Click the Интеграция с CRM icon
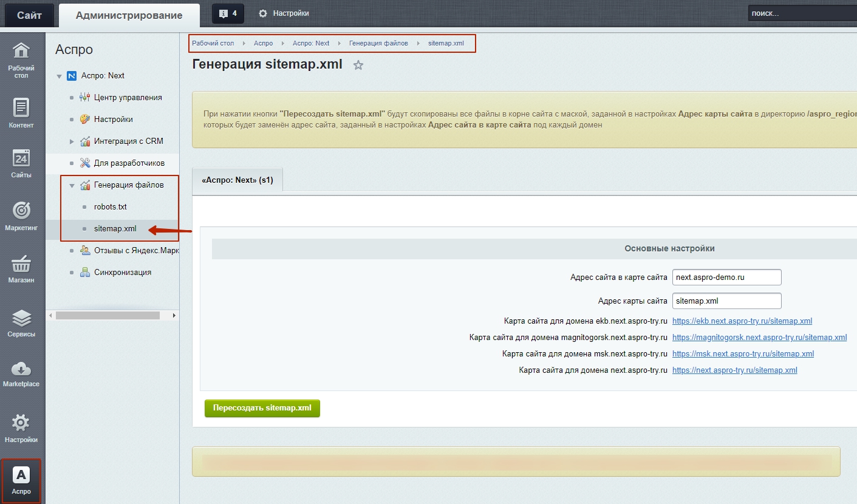Screen dimensions: 857x504 [x=85, y=141]
